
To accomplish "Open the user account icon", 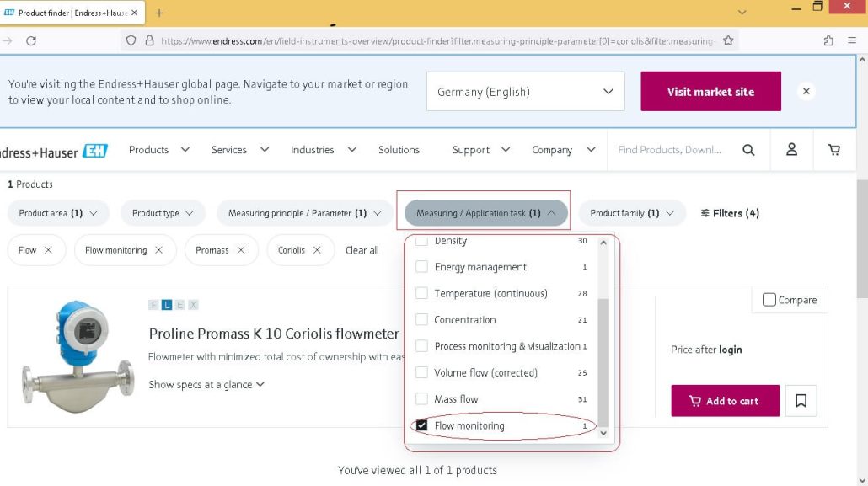I will (x=791, y=149).
